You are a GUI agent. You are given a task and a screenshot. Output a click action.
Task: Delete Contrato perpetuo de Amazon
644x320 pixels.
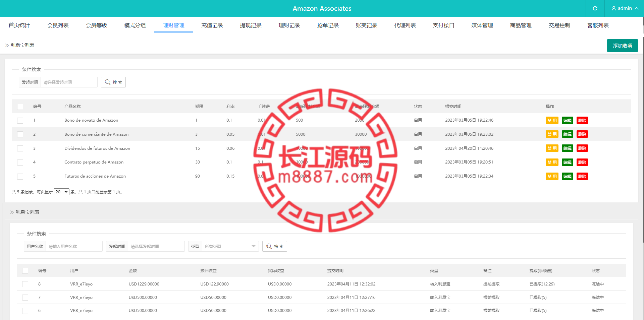[x=582, y=163]
